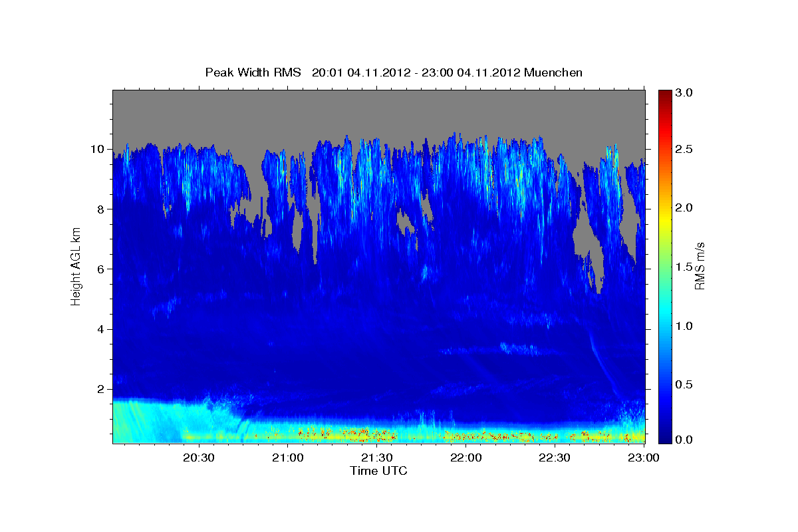Click the colorbar value 2.5

tap(684, 149)
